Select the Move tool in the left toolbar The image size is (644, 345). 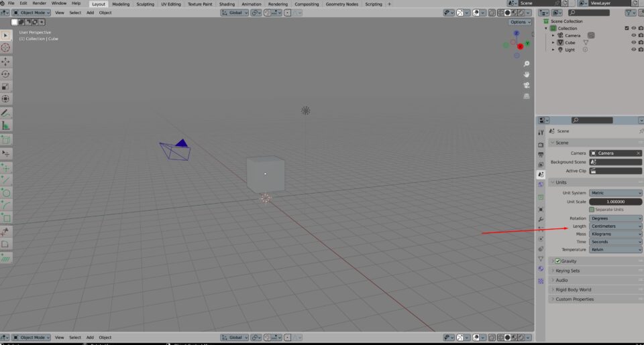[6, 61]
